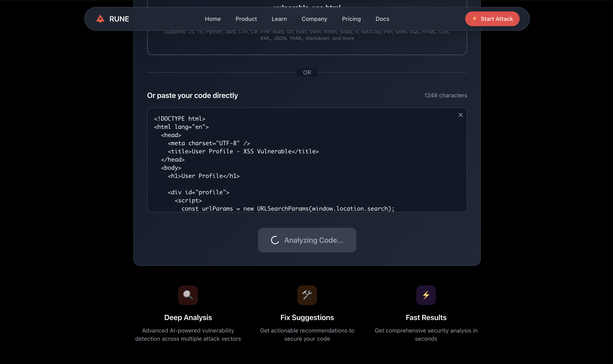Clear pasted code with the X icon

point(460,115)
